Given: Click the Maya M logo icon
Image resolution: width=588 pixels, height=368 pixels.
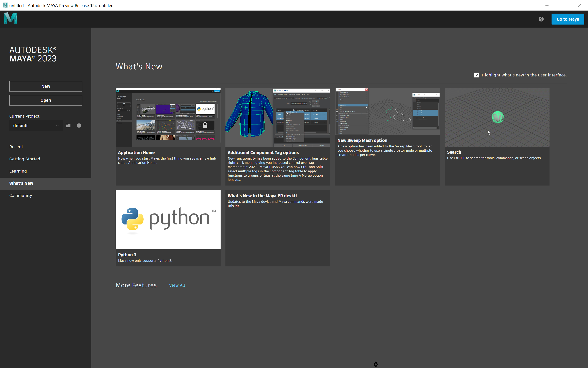Looking at the screenshot, I should 11,19.
